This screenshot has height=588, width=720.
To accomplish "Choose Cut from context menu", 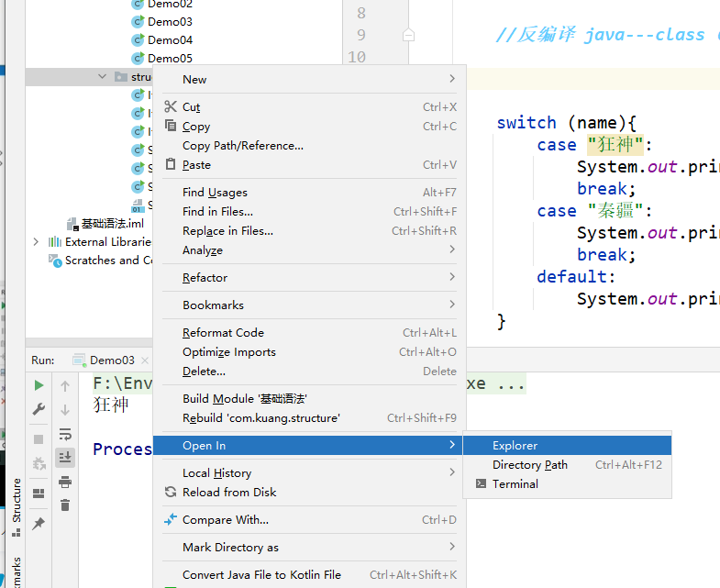I will coord(309,107).
